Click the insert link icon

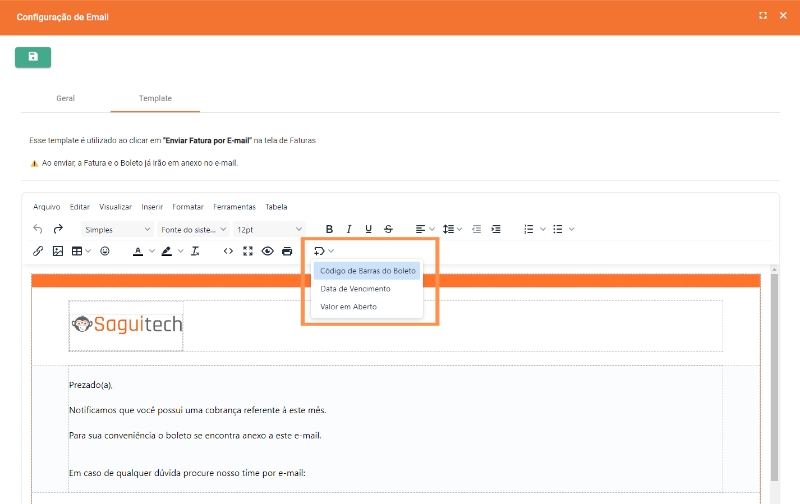[38, 251]
